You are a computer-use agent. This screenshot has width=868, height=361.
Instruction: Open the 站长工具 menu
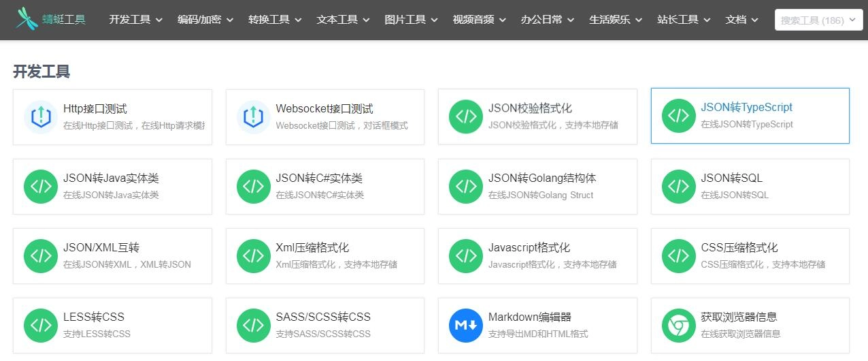[x=684, y=20]
